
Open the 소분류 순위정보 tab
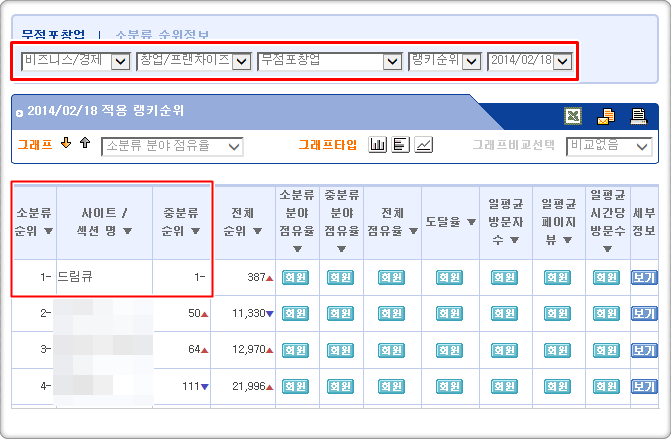tap(162, 34)
